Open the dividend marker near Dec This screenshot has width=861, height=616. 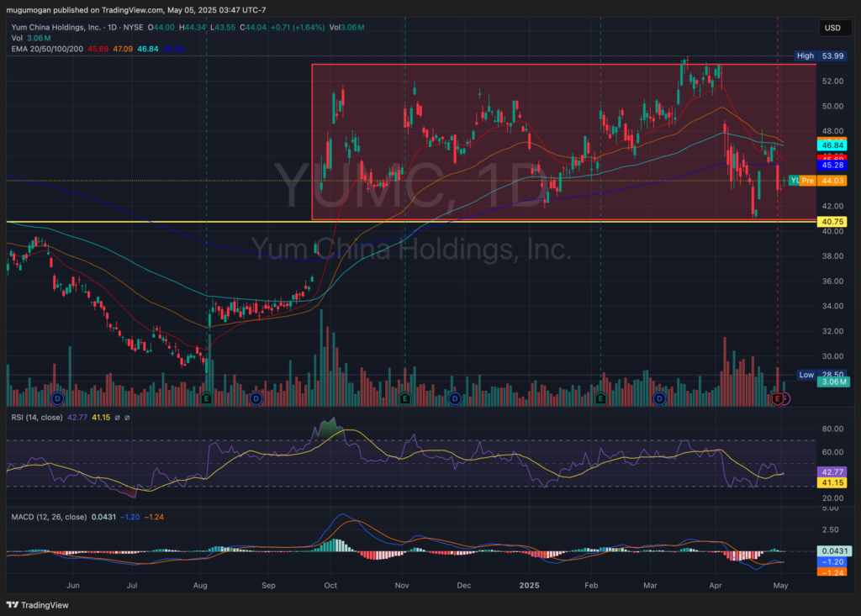(455, 398)
